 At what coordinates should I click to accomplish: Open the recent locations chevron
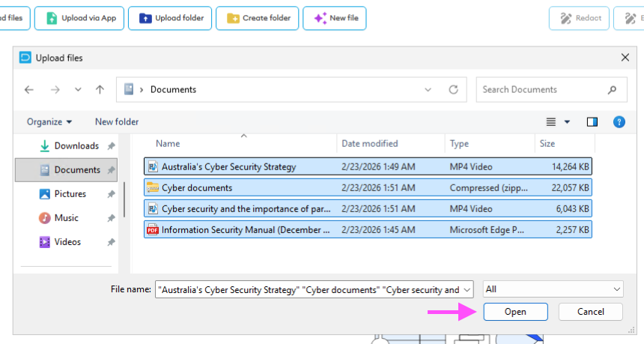pos(78,90)
